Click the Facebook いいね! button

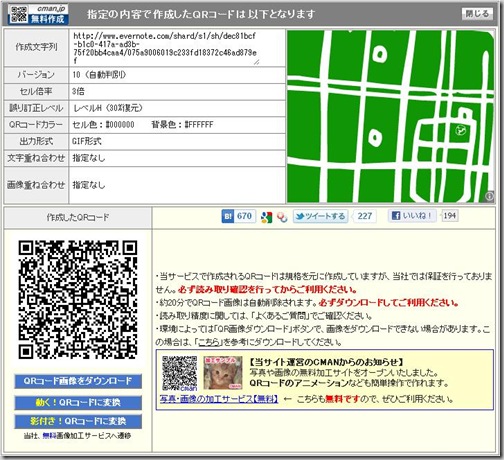click(412, 216)
